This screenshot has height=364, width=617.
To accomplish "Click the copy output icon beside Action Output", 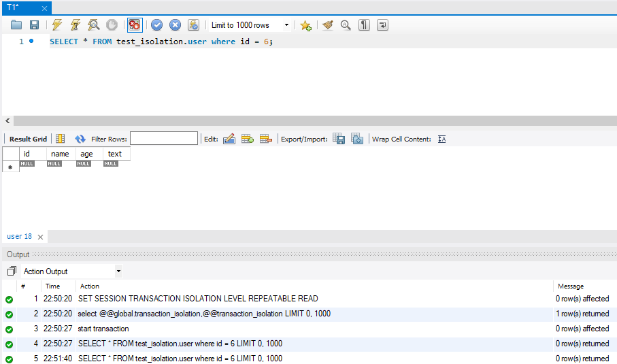I will [x=12, y=271].
